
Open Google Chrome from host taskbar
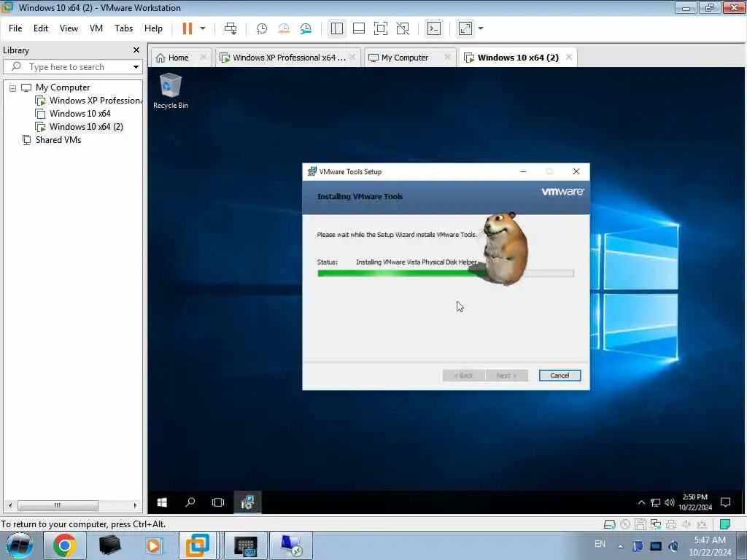(x=65, y=545)
